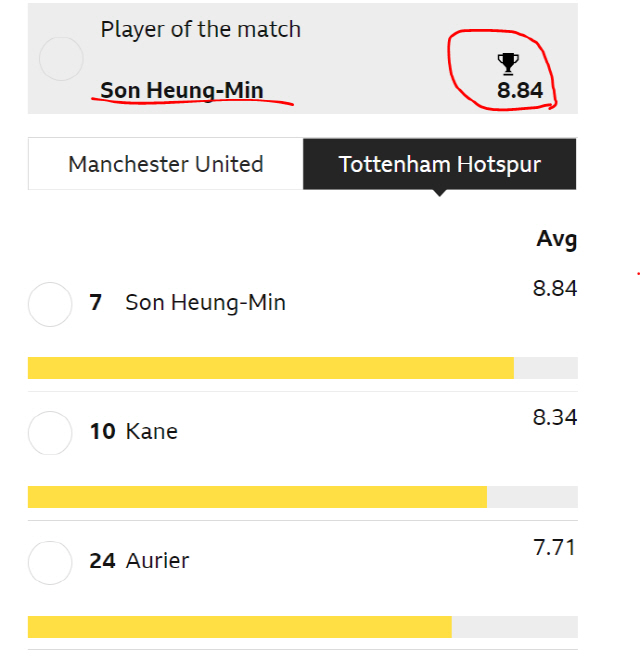
Task: Click the circled 8.84 match rating
Action: pos(520,90)
